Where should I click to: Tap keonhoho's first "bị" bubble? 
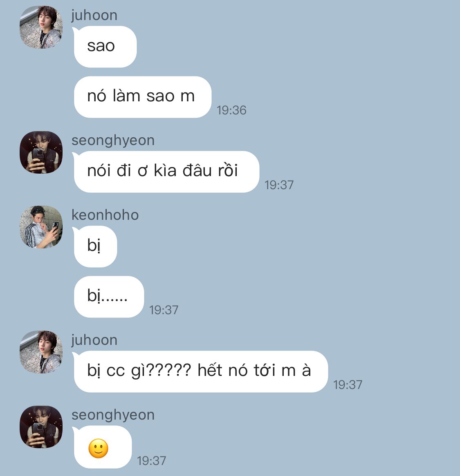(x=95, y=246)
